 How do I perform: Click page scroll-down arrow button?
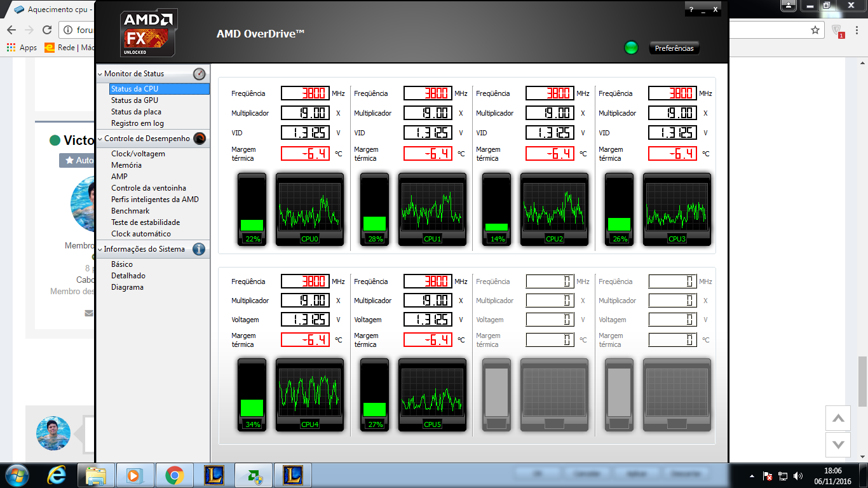click(838, 444)
